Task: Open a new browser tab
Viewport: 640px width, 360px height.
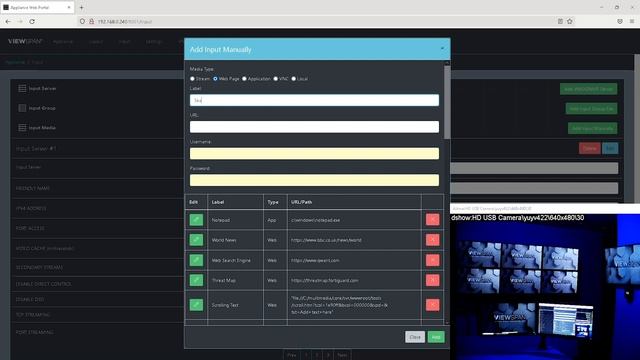Action: tap(81, 7)
